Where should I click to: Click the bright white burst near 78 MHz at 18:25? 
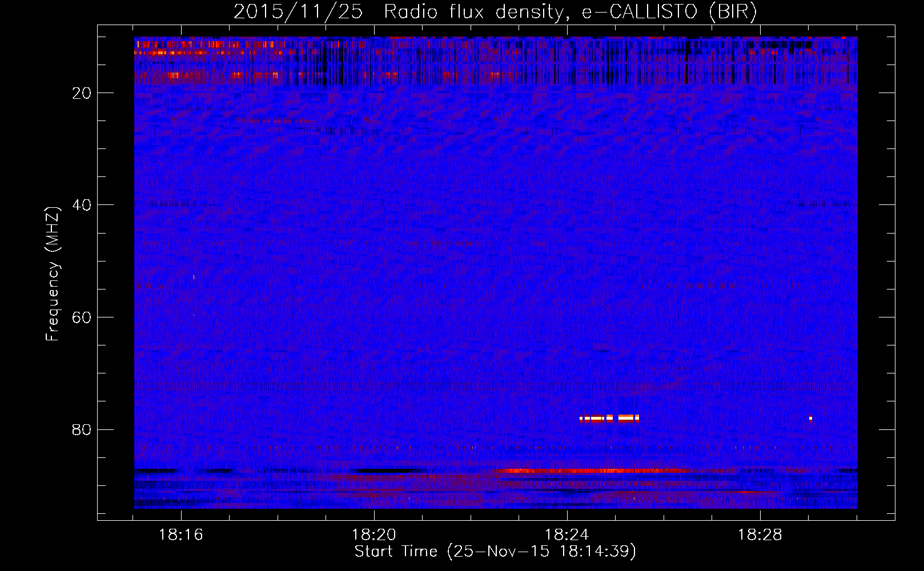coord(609,418)
